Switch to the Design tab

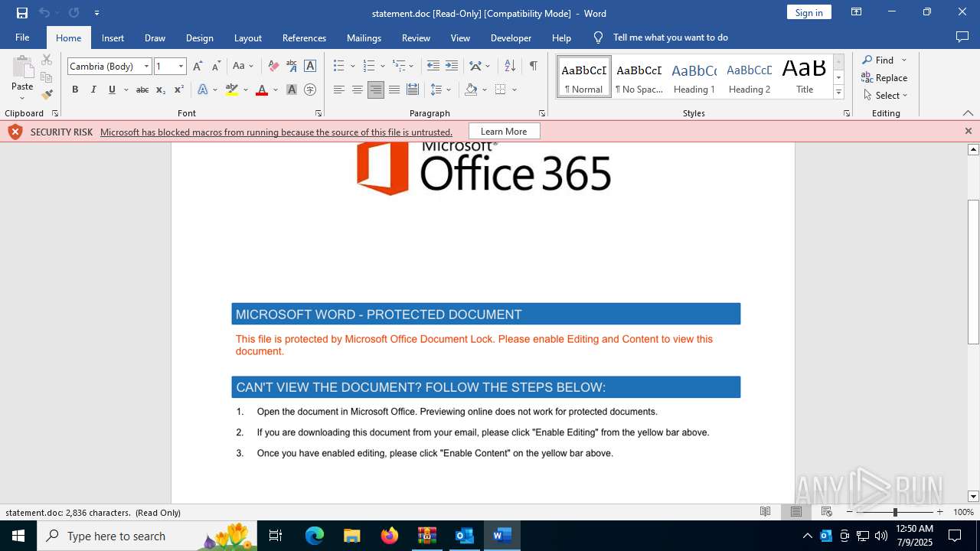point(199,37)
